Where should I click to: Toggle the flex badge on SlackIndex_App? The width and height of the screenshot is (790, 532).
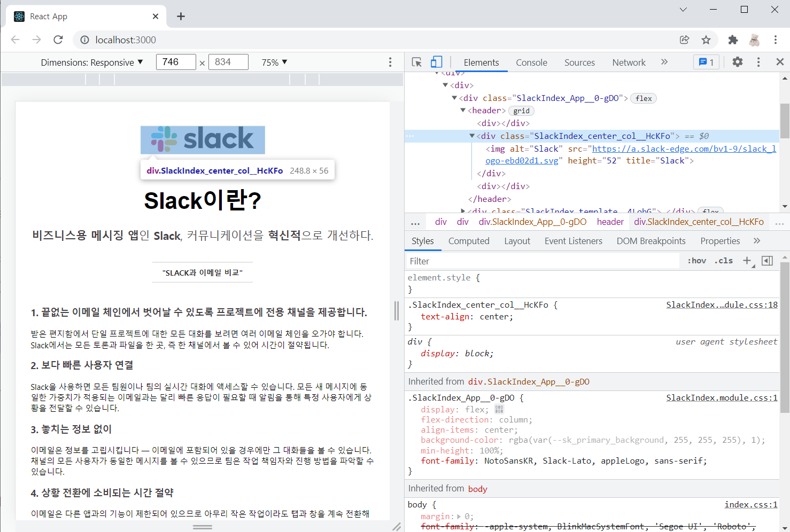[x=644, y=98]
